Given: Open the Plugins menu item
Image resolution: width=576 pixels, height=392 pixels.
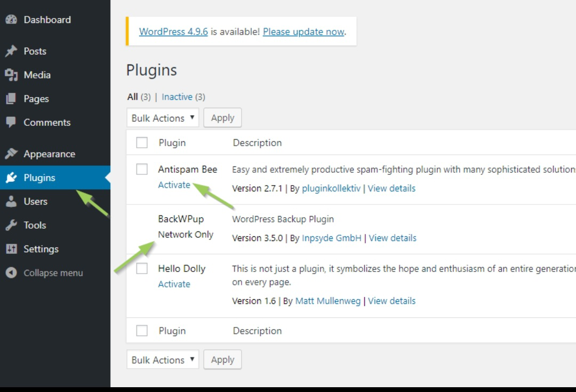Looking at the screenshot, I should pyautogui.click(x=39, y=178).
